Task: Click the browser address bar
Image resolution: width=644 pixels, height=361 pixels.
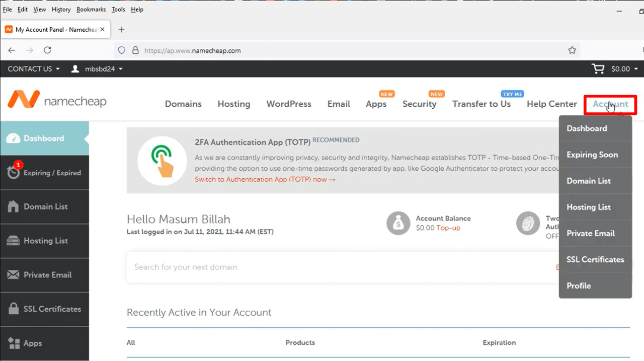Action: click(x=347, y=50)
